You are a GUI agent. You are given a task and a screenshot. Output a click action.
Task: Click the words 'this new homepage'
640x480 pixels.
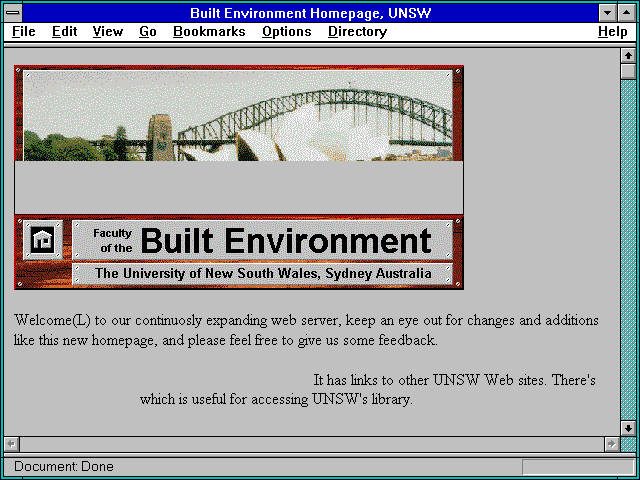point(98,340)
